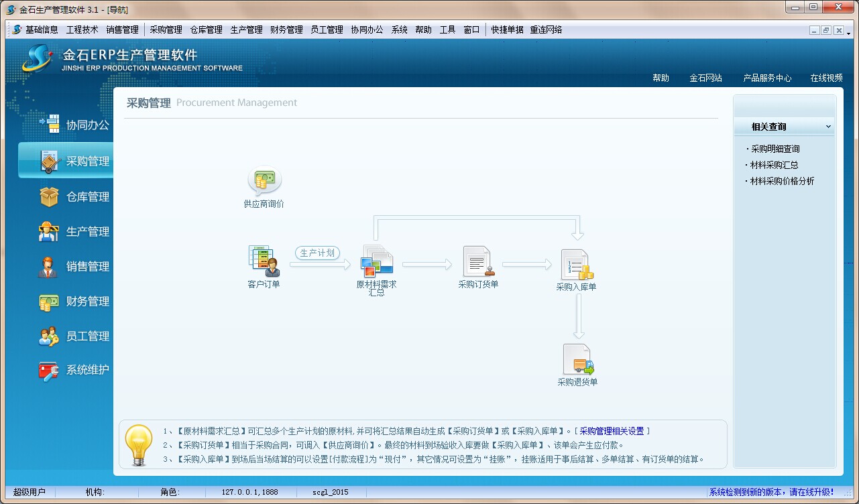Open the top 采购管理 menu
The width and height of the screenshot is (859, 504).
pos(166,29)
